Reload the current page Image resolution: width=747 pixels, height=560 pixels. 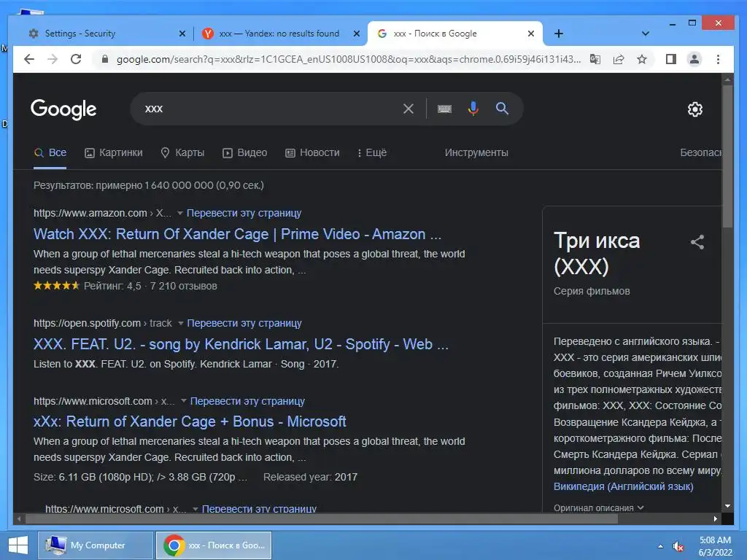(x=76, y=59)
